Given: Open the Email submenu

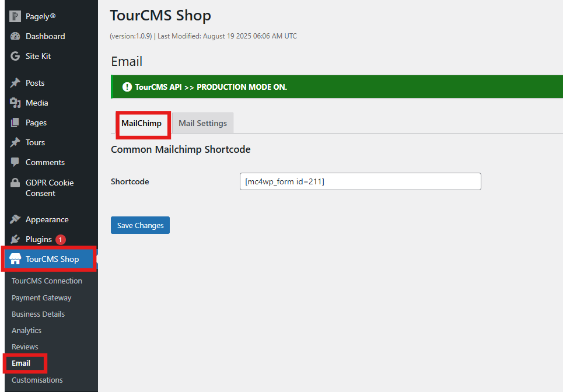Looking at the screenshot, I should tap(21, 363).
